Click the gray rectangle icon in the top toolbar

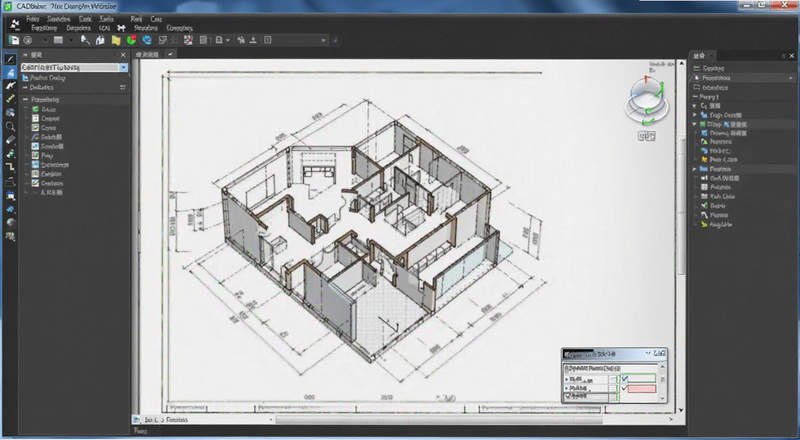pos(58,40)
